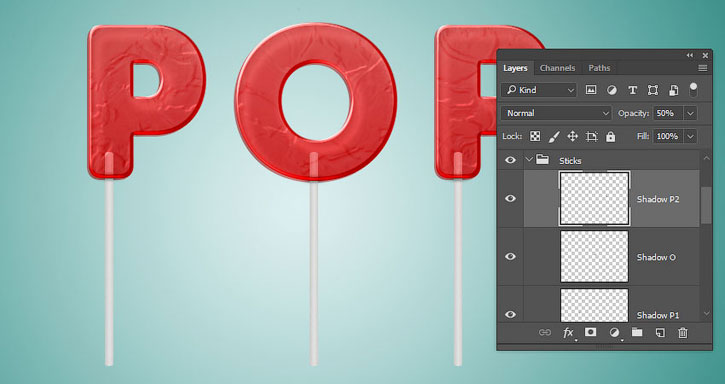
Task: Select the Shadow P2 layer name
Action: [x=658, y=199]
